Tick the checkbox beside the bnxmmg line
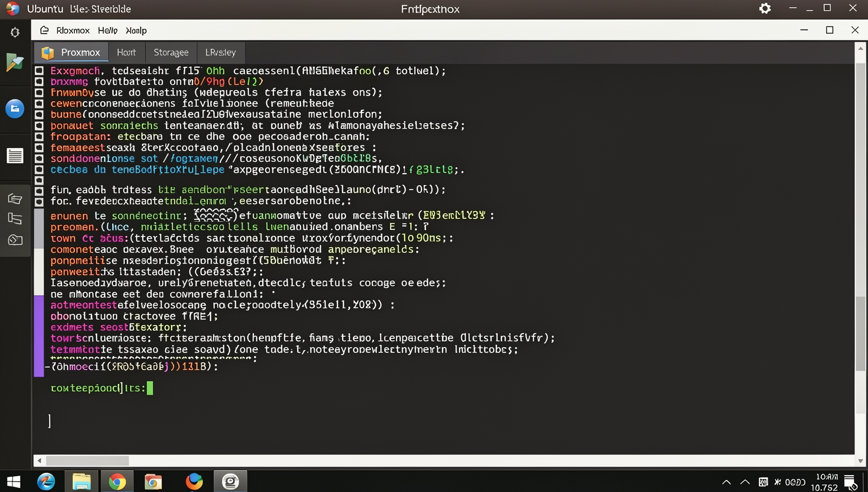The width and height of the screenshot is (868, 492). pos(39,81)
